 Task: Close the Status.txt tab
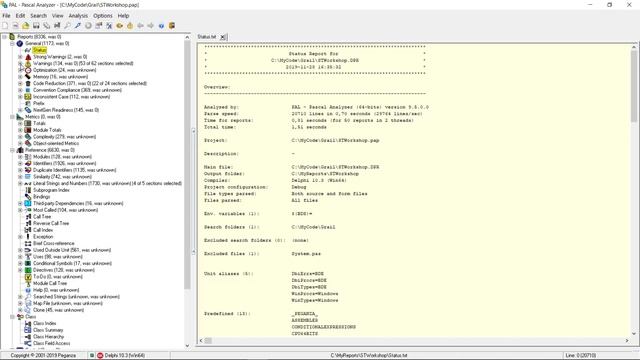[x=222, y=37]
